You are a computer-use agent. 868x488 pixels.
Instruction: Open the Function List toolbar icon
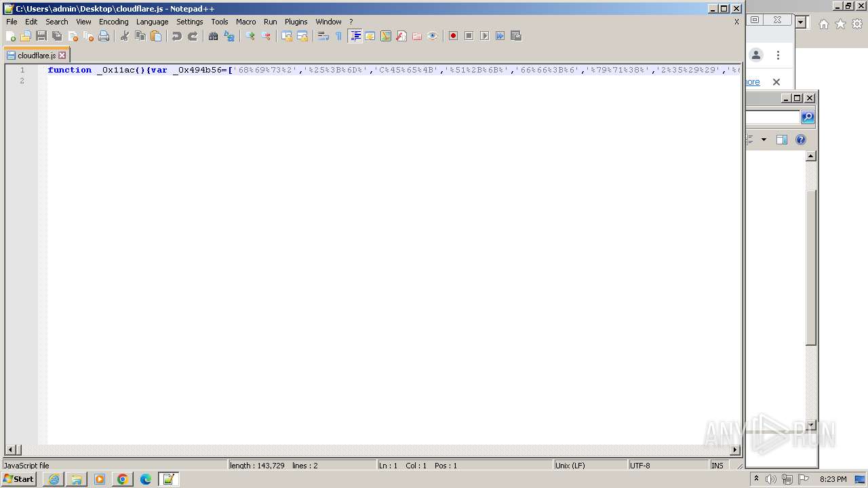click(401, 36)
